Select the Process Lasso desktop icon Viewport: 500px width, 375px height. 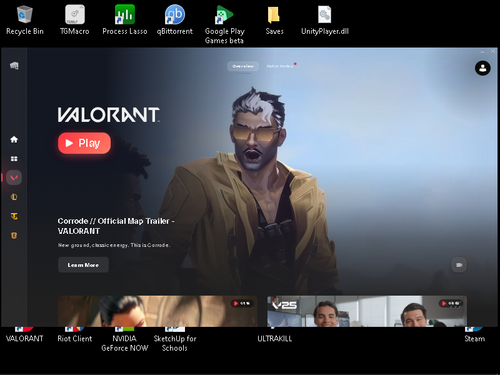click(125, 20)
